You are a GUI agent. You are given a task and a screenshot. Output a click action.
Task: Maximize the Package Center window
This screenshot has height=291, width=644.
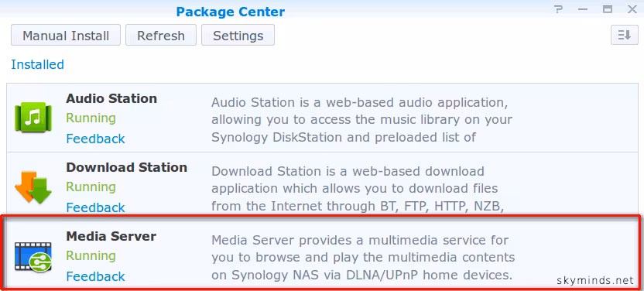608,9
